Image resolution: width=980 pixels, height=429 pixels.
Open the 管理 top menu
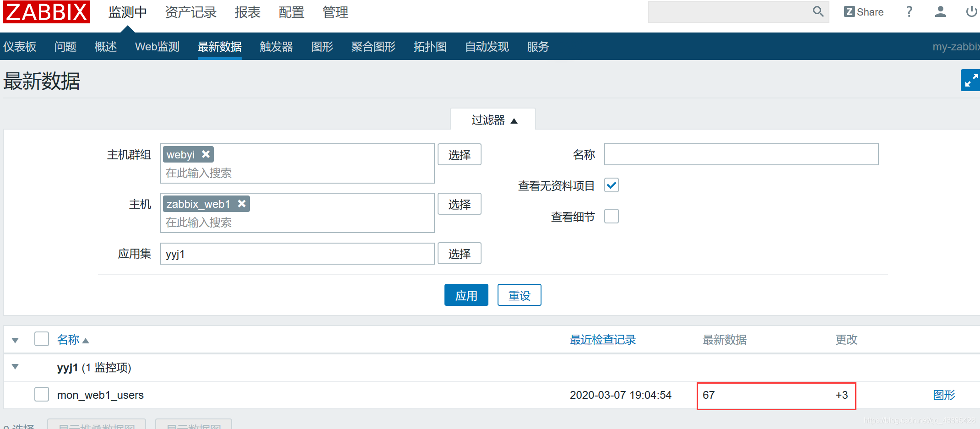click(335, 12)
